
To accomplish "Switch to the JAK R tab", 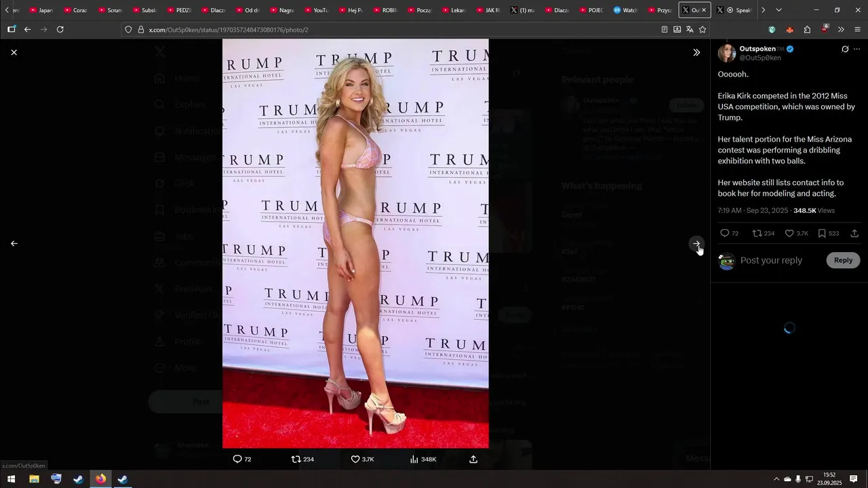I will click(x=487, y=10).
